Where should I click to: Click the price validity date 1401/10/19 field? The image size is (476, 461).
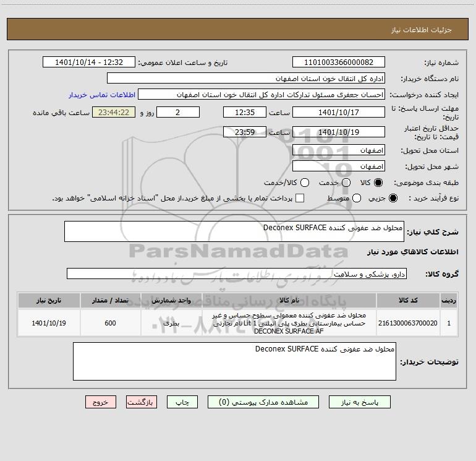click(x=339, y=132)
